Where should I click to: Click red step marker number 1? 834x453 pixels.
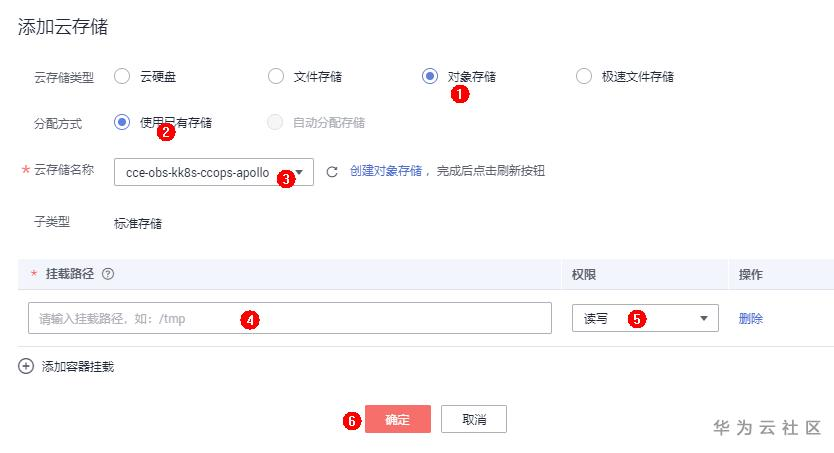click(x=460, y=94)
